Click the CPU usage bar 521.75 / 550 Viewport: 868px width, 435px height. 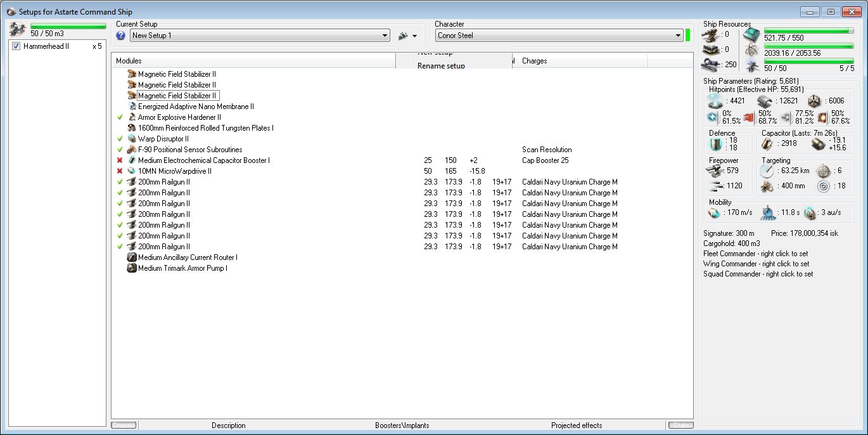tap(809, 30)
